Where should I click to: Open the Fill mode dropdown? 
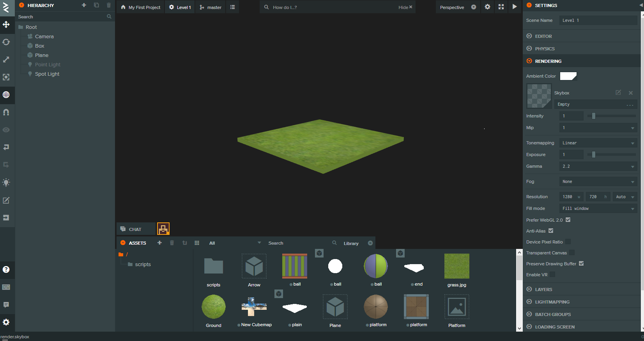click(598, 208)
